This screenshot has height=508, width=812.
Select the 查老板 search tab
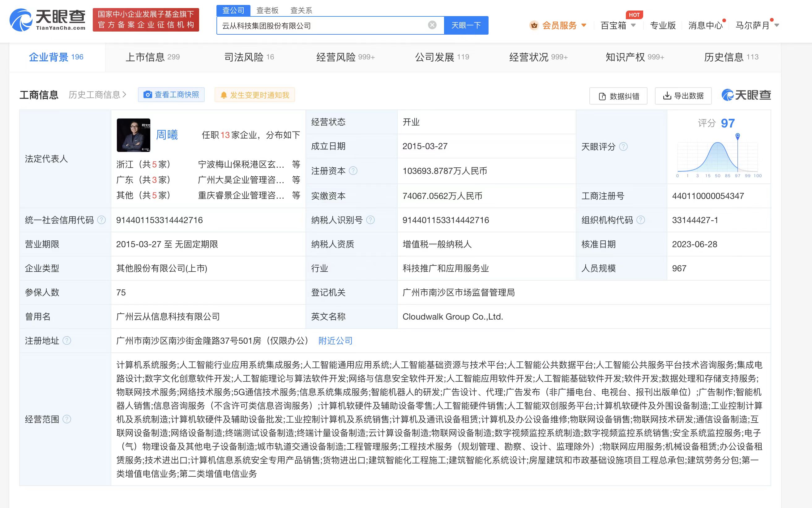tap(267, 11)
